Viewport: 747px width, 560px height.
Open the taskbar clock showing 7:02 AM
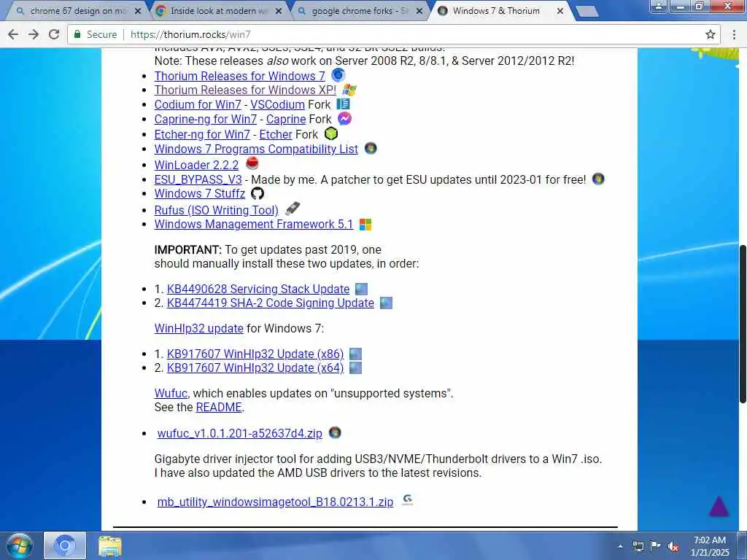coord(710,546)
